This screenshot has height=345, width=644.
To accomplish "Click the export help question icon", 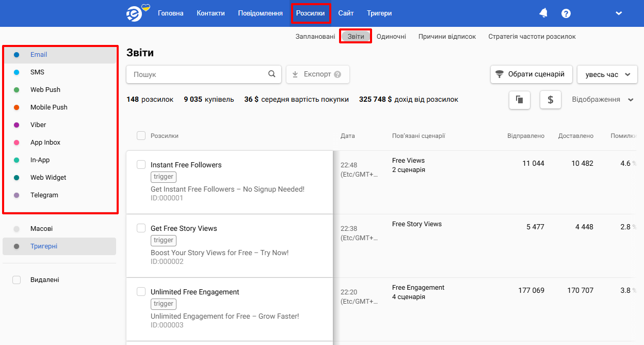I will (x=337, y=74).
